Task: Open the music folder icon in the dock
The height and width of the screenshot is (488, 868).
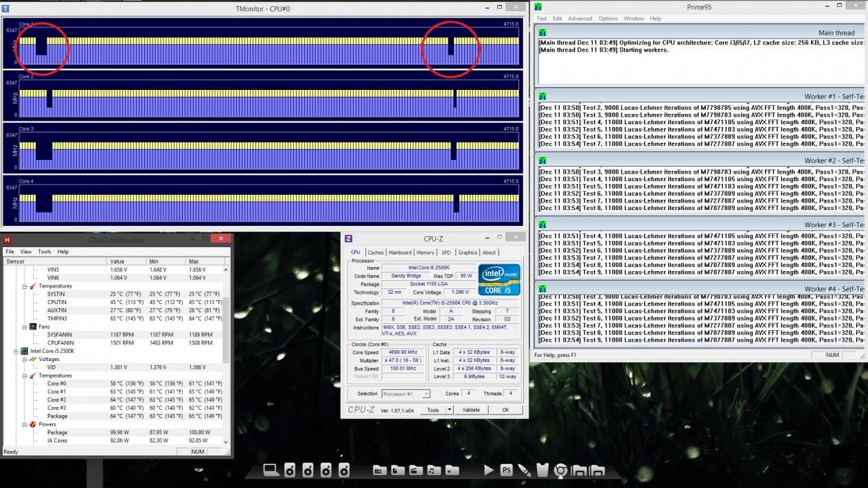Action: coord(433,470)
